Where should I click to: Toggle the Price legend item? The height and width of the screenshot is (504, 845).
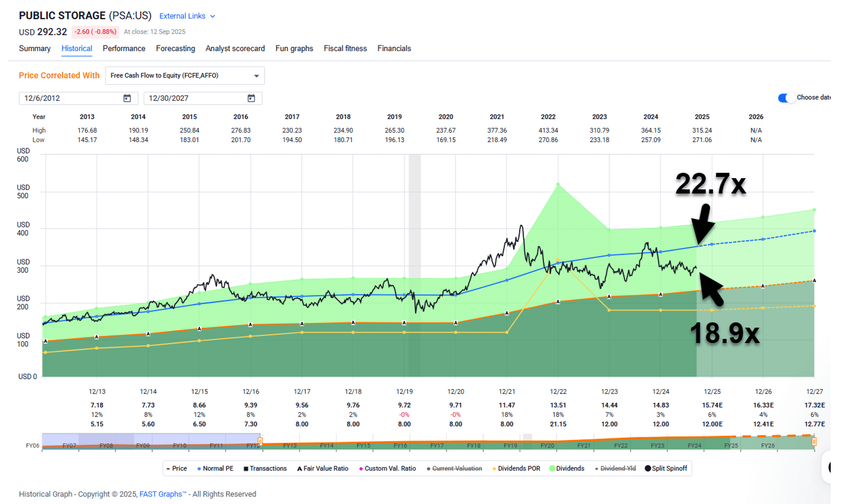pos(177,468)
